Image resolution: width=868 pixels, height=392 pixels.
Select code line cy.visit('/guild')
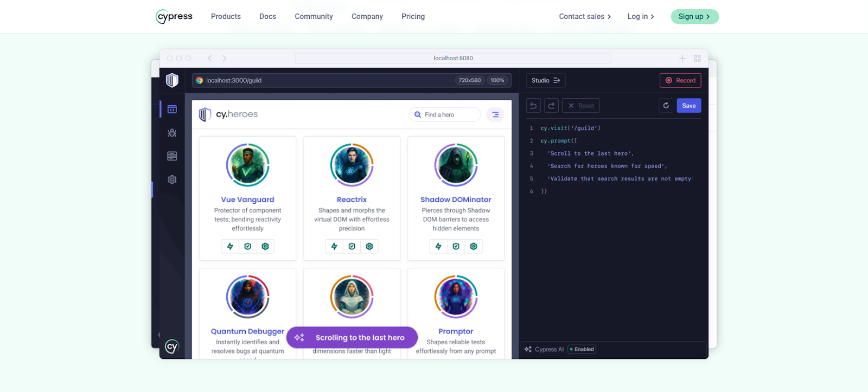click(x=570, y=128)
